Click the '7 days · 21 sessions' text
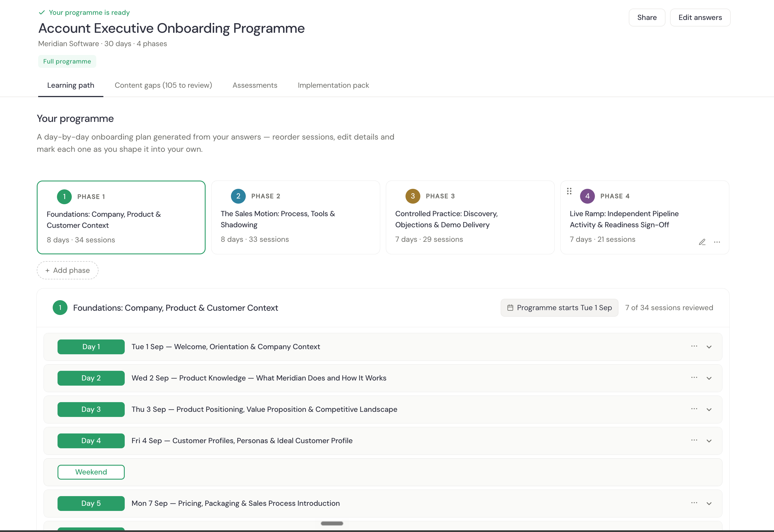774x532 pixels. (602, 239)
